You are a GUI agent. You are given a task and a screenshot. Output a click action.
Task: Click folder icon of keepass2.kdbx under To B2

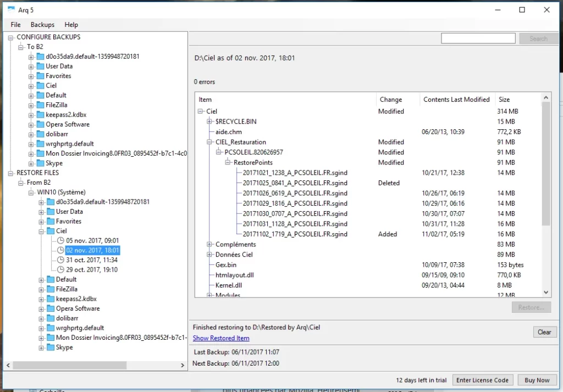40,114
